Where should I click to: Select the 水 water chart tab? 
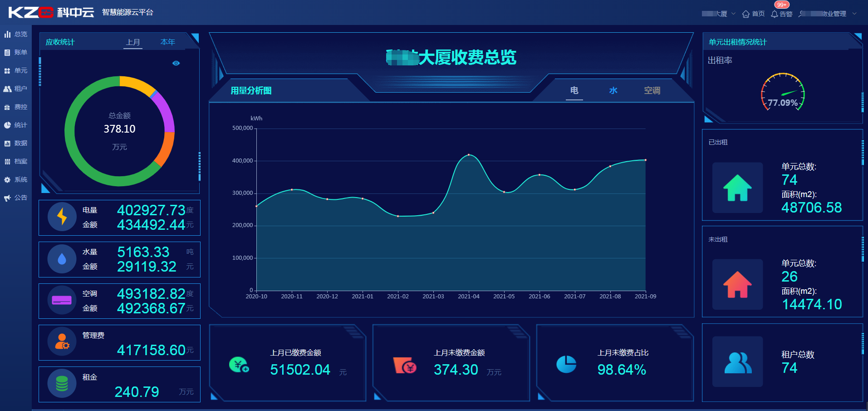(613, 90)
